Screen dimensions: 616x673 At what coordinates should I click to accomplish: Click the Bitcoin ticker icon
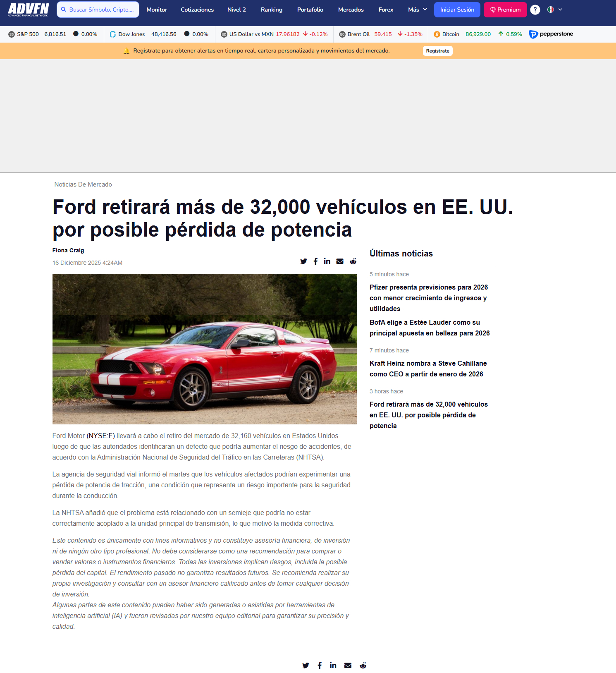[x=437, y=34]
